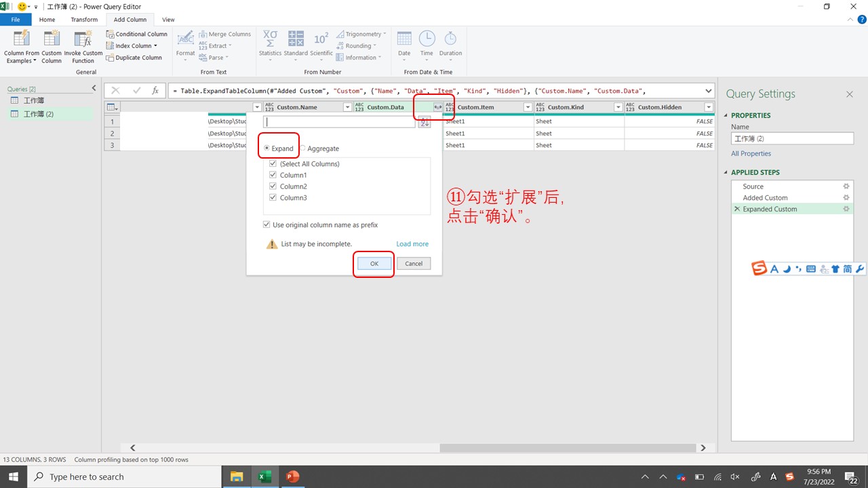868x488 pixels.
Task: Click expand icon on Custom.Data header
Action: click(x=437, y=107)
